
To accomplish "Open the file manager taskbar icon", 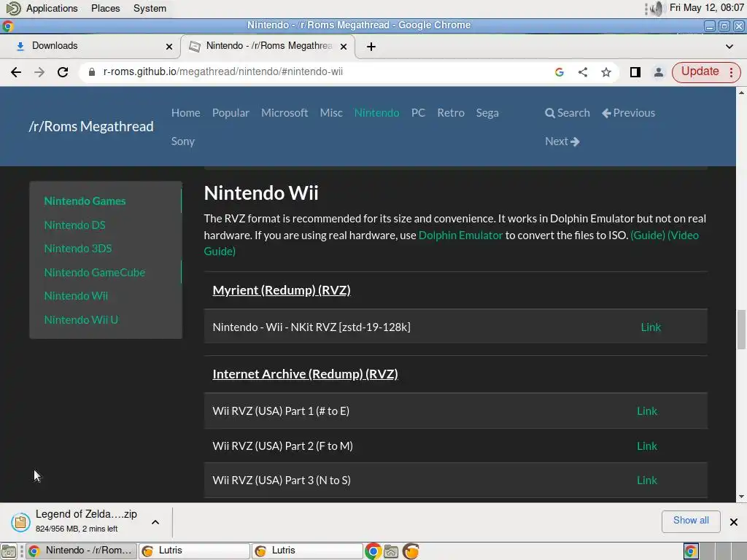I will point(391,551).
